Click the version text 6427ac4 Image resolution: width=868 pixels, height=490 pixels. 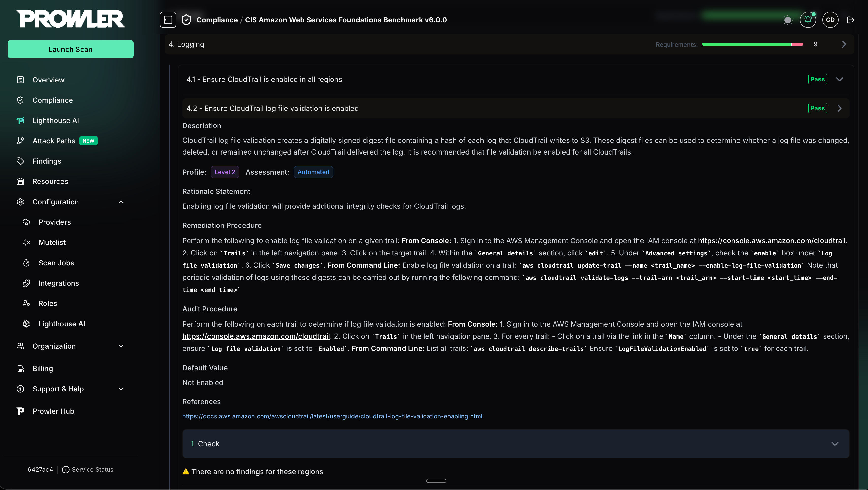coord(40,469)
